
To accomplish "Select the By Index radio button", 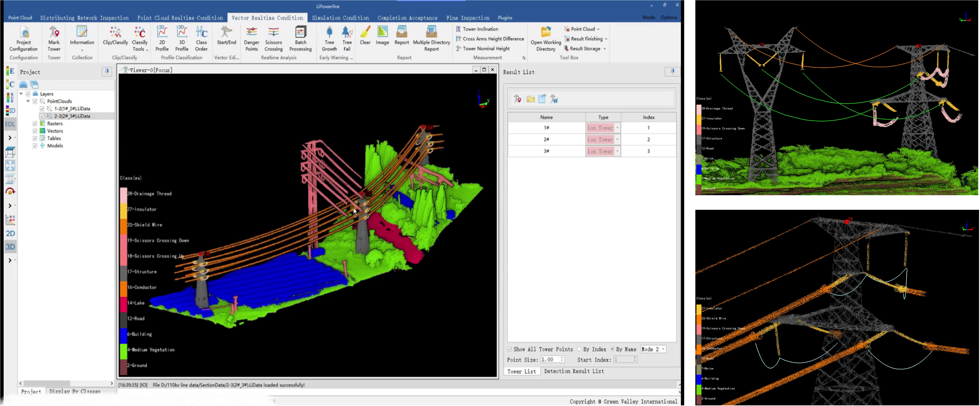I will pyautogui.click(x=579, y=349).
